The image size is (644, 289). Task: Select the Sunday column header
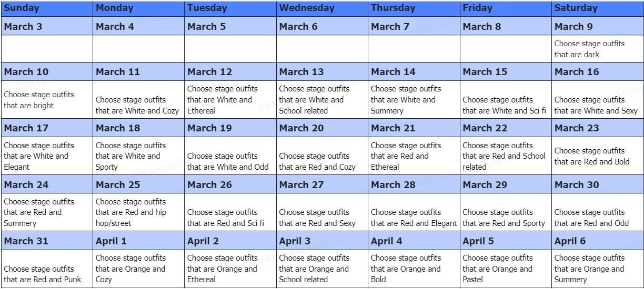47,8
